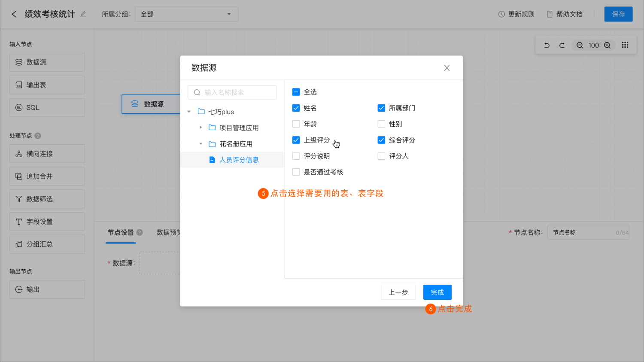Select the 追加合并 node
This screenshot has width=644, height=362.
pyautogui.click(x=47, y=176)
